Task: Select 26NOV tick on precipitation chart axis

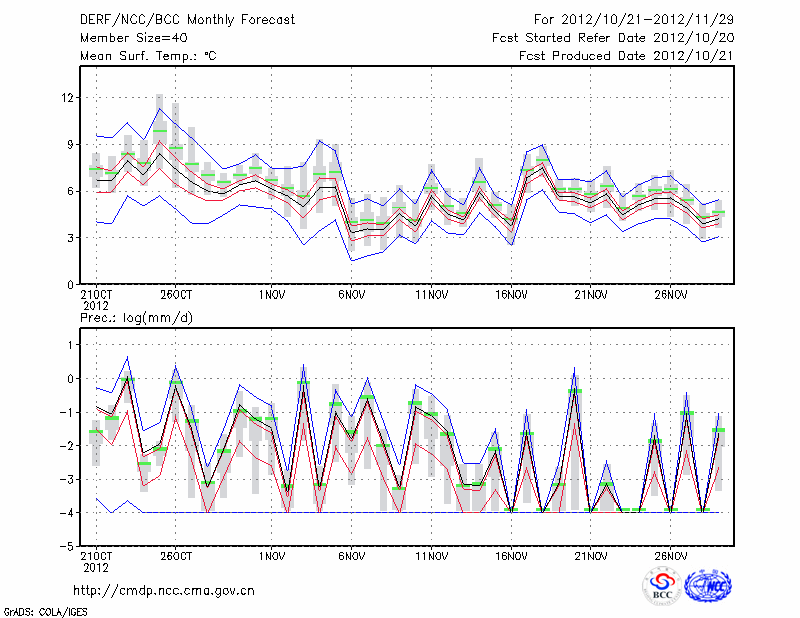Action: pyautogui.click(x=671, y=556)
